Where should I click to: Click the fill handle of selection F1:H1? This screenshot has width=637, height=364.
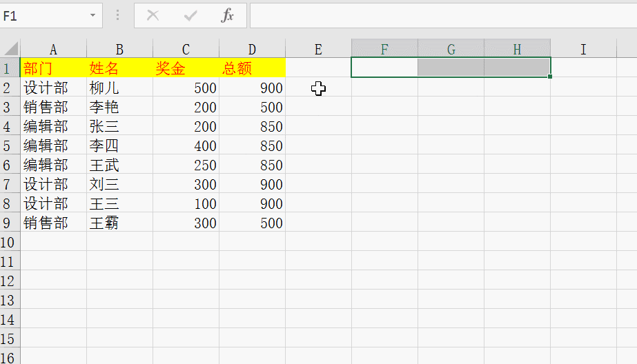click(549, 77)
